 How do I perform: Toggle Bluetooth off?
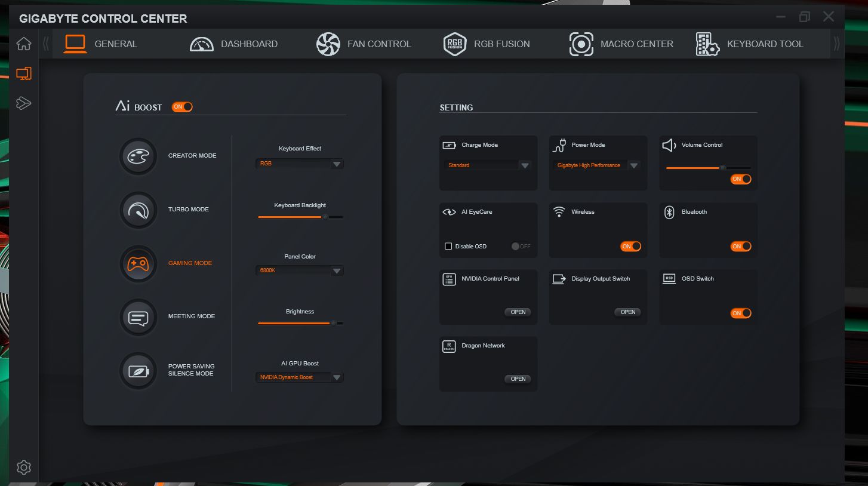(740, 247)
